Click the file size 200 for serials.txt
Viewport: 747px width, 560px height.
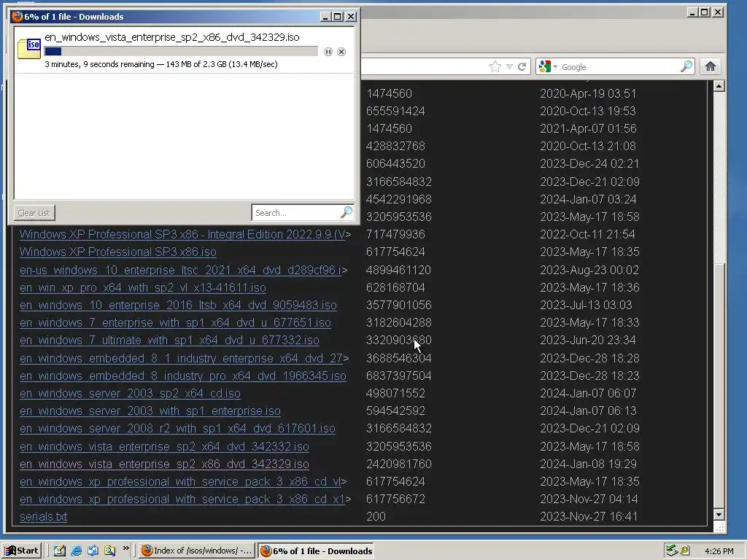point(376,517)
